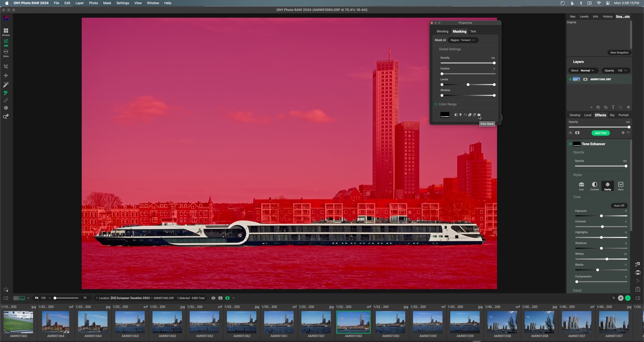Click the Invert Mask icon in Properties
Screen dimensions: 644x342
coord(455,115)
